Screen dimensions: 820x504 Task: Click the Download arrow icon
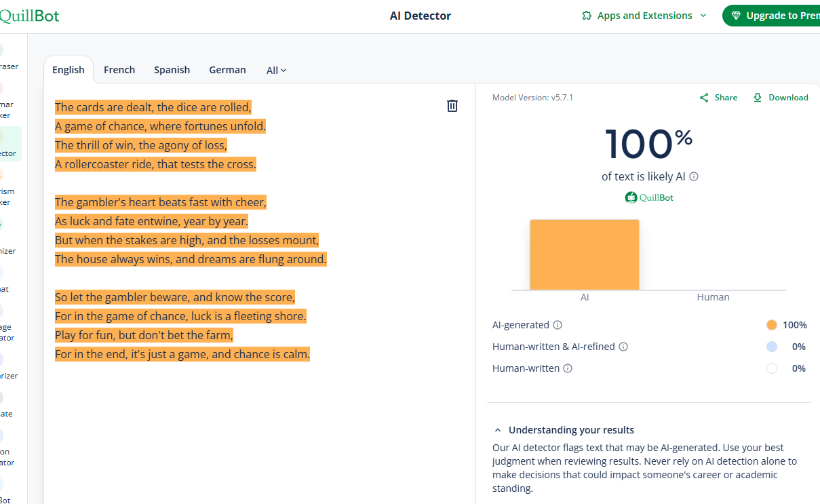[x=758, y=98]
